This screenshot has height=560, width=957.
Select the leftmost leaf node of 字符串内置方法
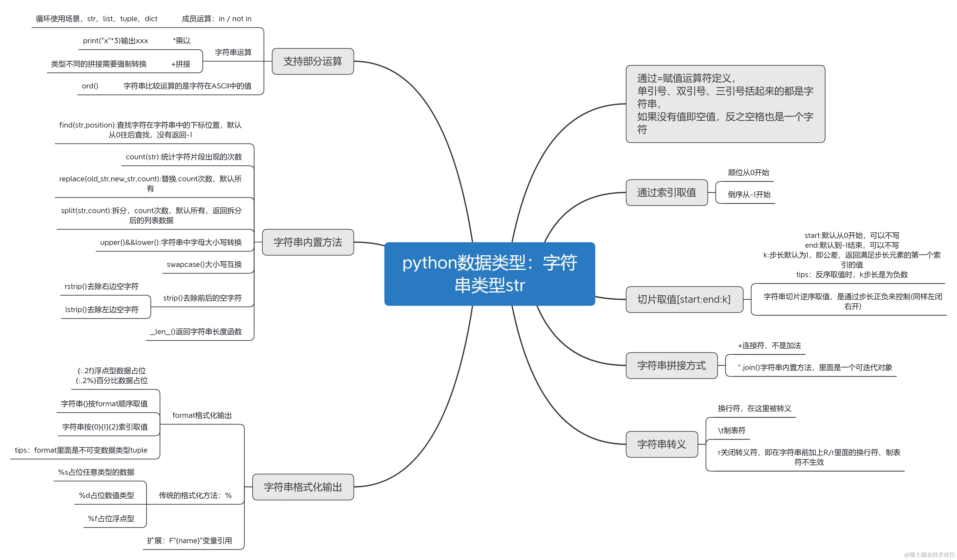click(x=104, y=308)
